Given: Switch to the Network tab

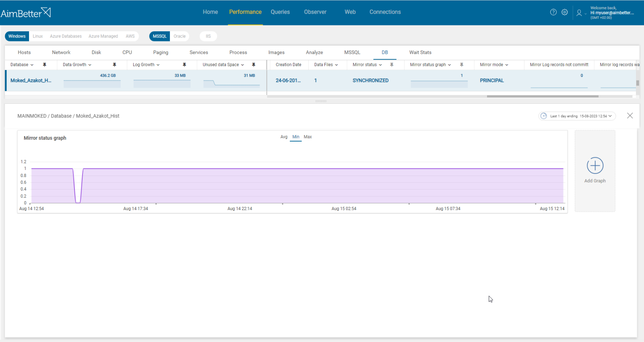Looking at the screenshot, I should tap(61, 52).
